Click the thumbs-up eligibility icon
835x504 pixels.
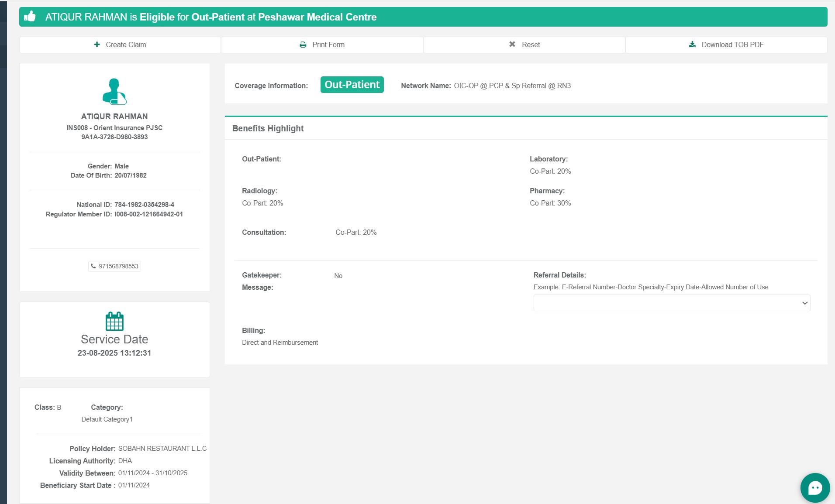[x=30, y=17]
